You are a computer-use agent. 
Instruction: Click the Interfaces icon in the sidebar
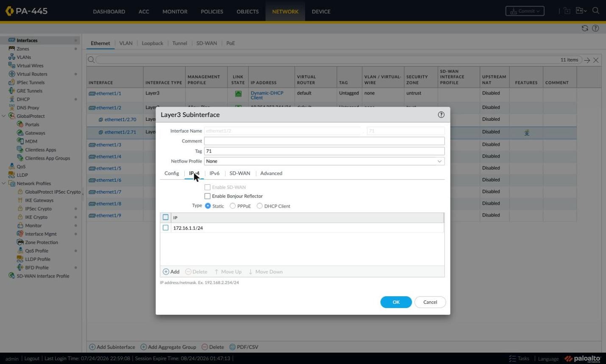tap(12, 40)
